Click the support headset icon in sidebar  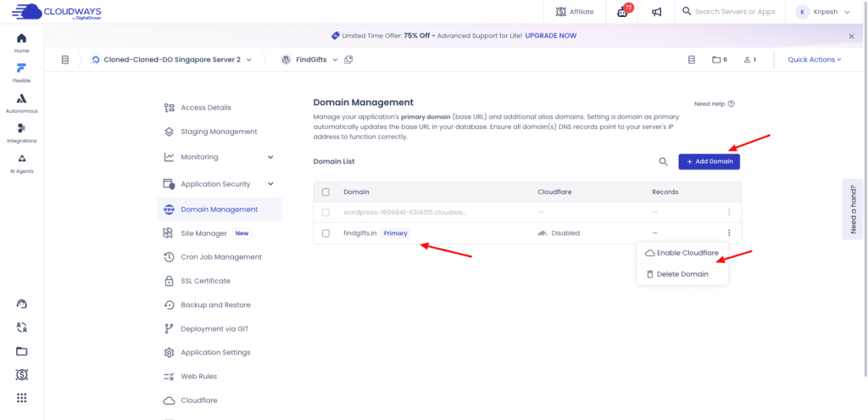pyautogui.click(x=21, y=304)
